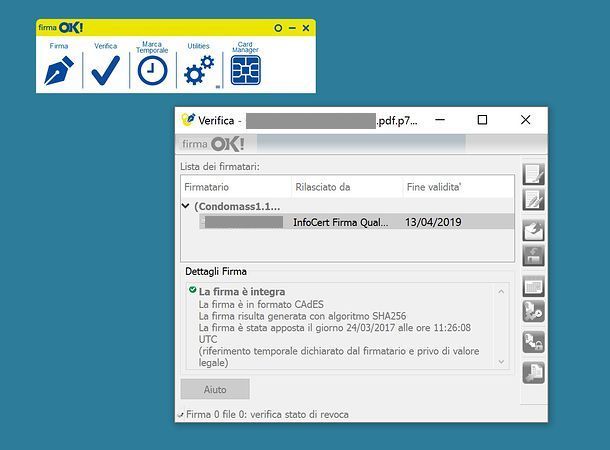
Task: Click the 'Lista dei firmatari:' label
Action: coord(220,166)
